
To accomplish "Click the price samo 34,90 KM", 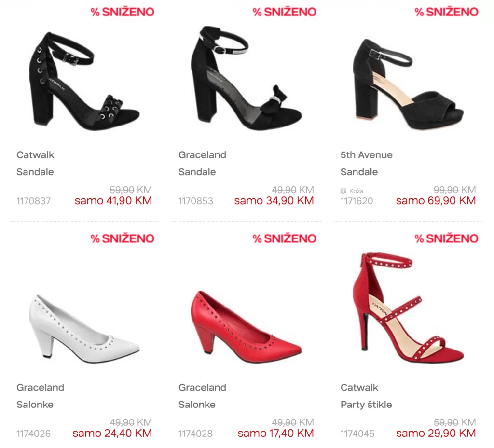I will 274,200.
